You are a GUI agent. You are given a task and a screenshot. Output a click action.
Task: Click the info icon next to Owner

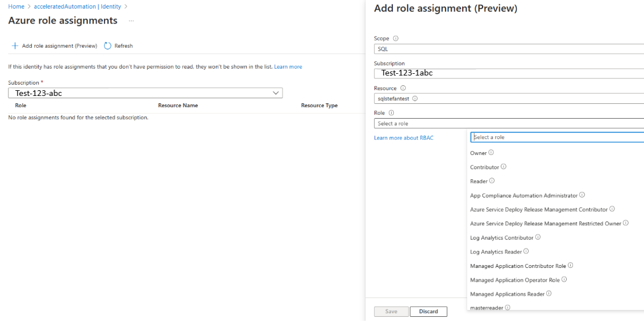[491, 153]
